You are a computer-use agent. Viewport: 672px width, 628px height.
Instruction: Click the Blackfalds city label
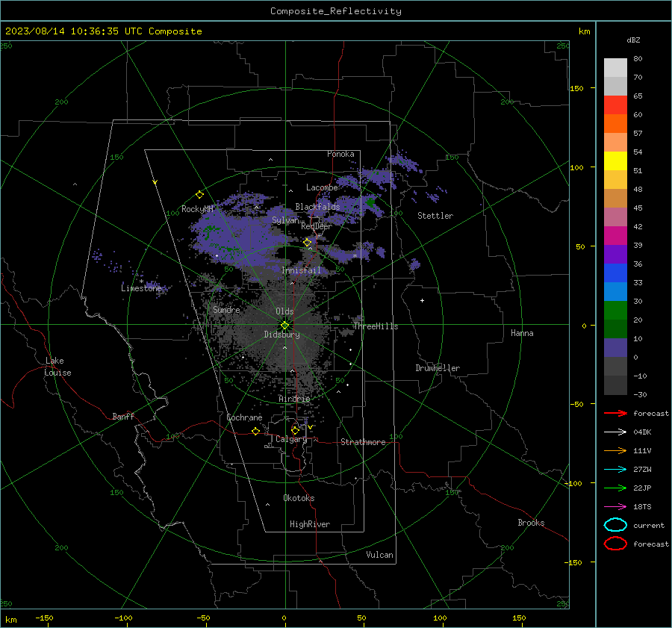[x=317, y=207]
